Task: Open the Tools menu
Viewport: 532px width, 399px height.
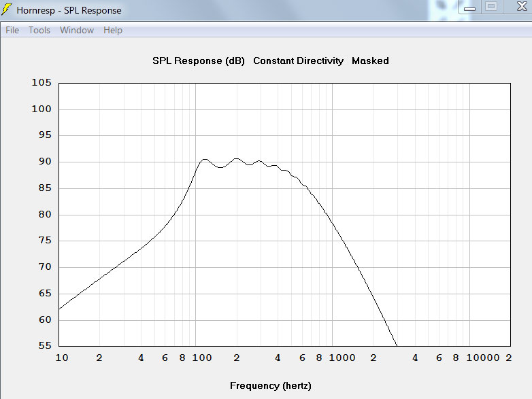Action: 39,30
